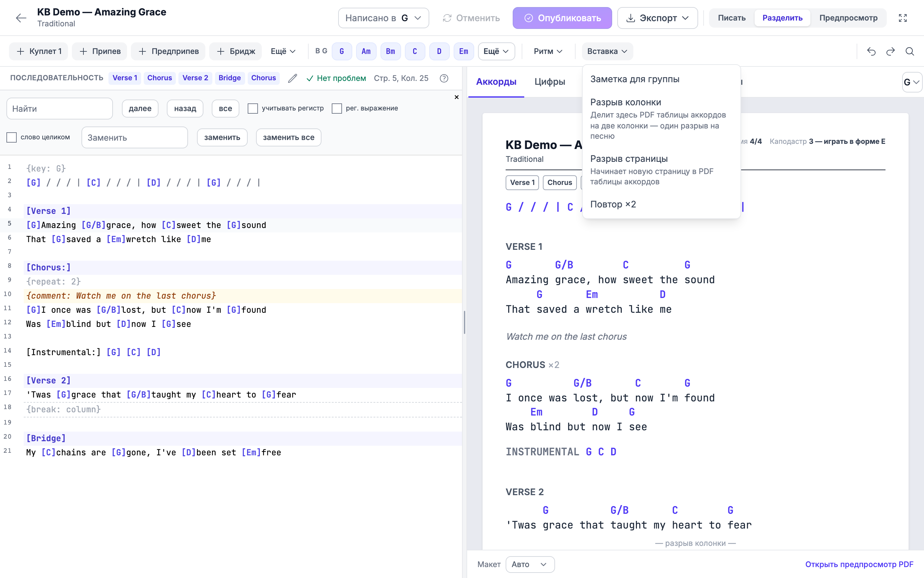Add a Бридж section
924x578 pixels.
click(x=235, y=51)
